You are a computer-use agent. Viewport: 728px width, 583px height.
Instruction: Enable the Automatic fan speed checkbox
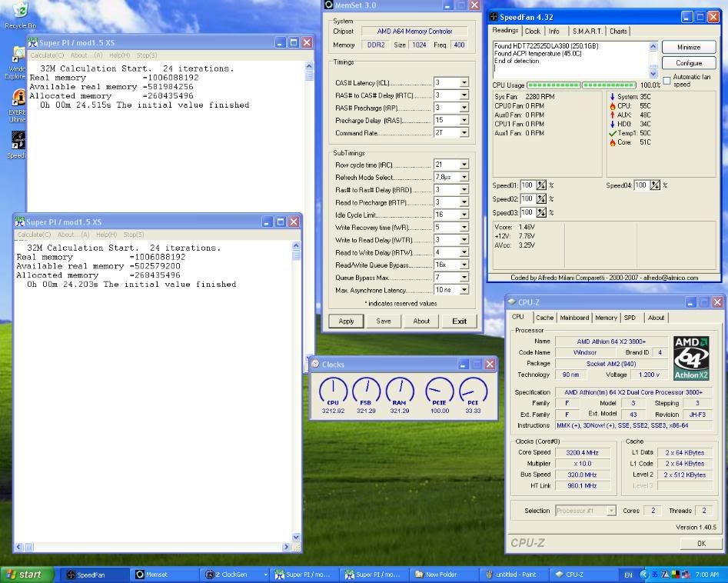click(x=667, y=80)
